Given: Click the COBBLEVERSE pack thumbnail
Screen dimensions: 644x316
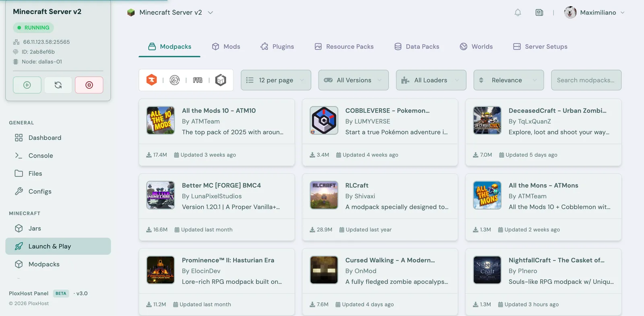Looking at the screenshot, I should 324,121.
